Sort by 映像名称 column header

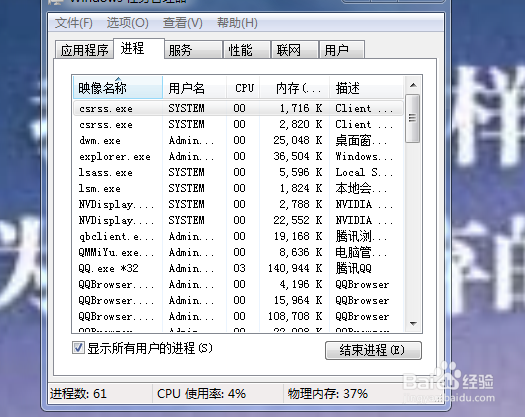(x=118, y=88)
